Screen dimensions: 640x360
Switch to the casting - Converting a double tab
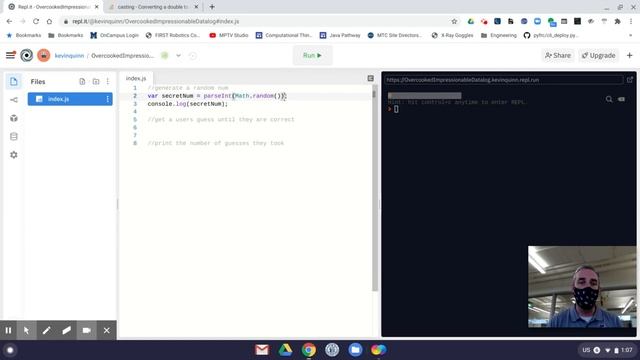153,7
